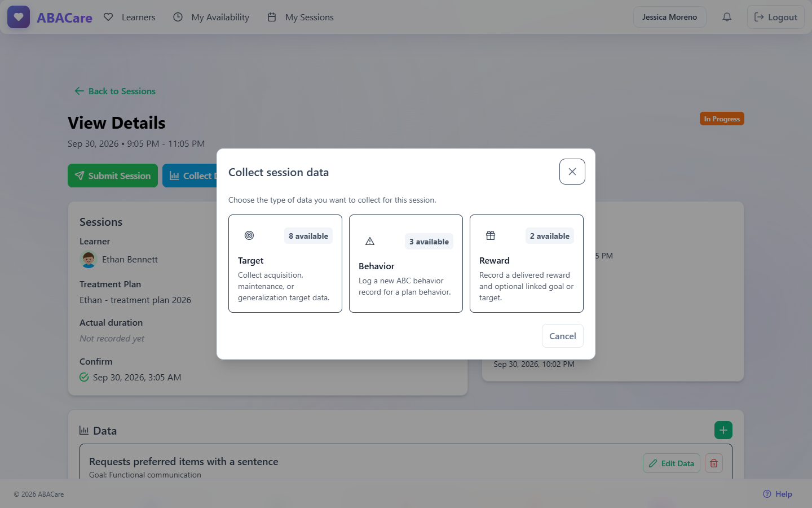Choose the Reward data type card
This screenshot has height=508, width=812.
tap(527, 264)
